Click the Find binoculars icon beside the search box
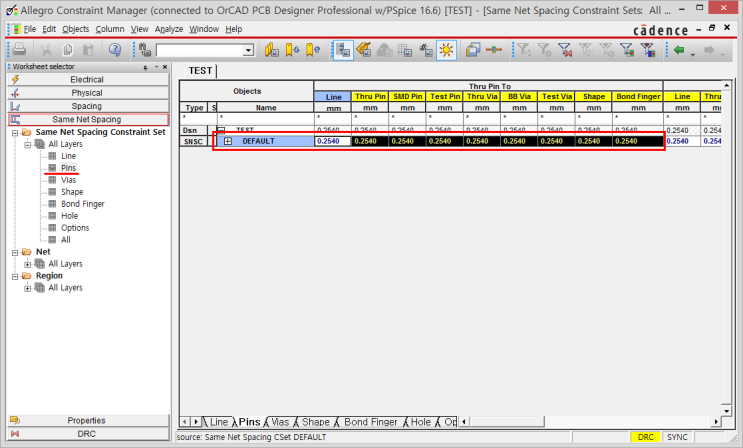The height and width of the screenshot is (448, 743). coord(145,49)
